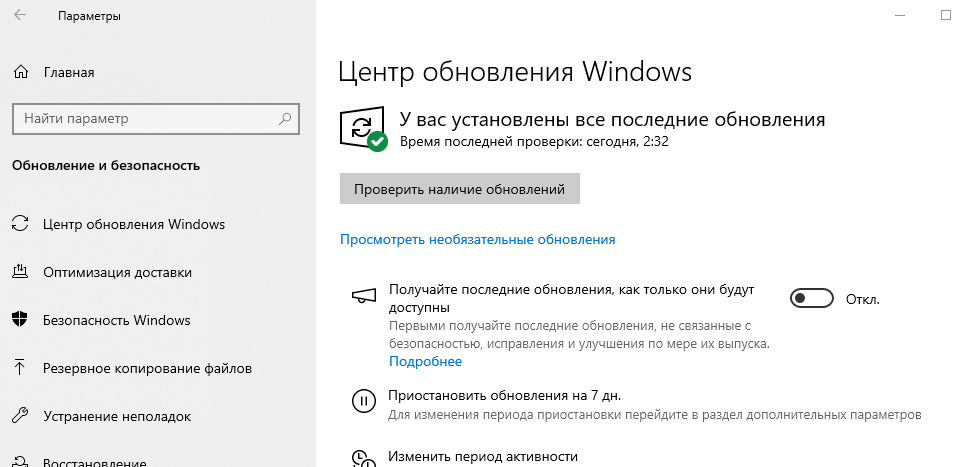Click the Откл. toggle label

863,299
